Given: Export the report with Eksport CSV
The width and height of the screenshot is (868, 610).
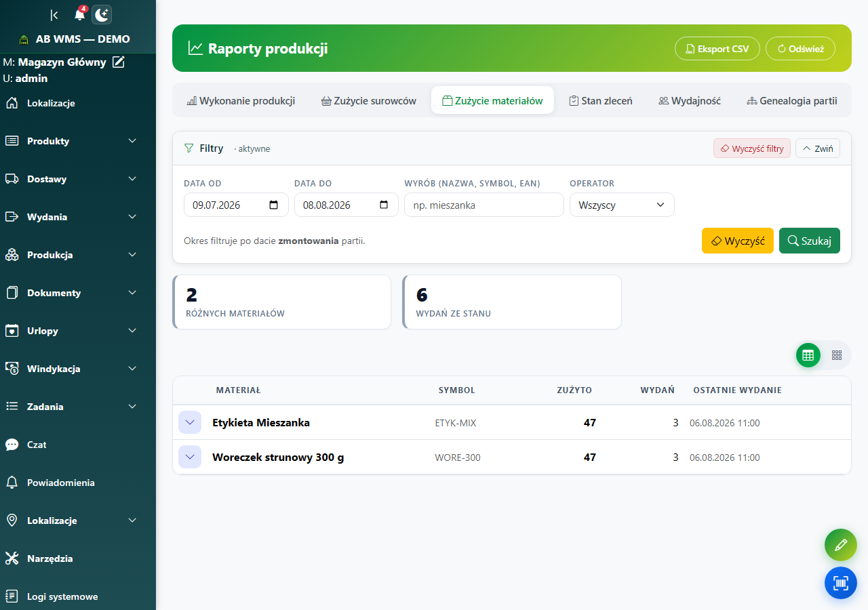Looking at the screenshot, I should pos(717,49).
